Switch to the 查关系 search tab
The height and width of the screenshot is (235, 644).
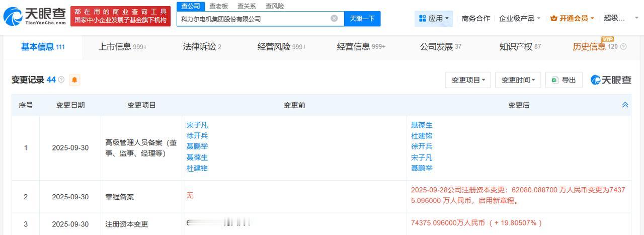pos(247,6)
